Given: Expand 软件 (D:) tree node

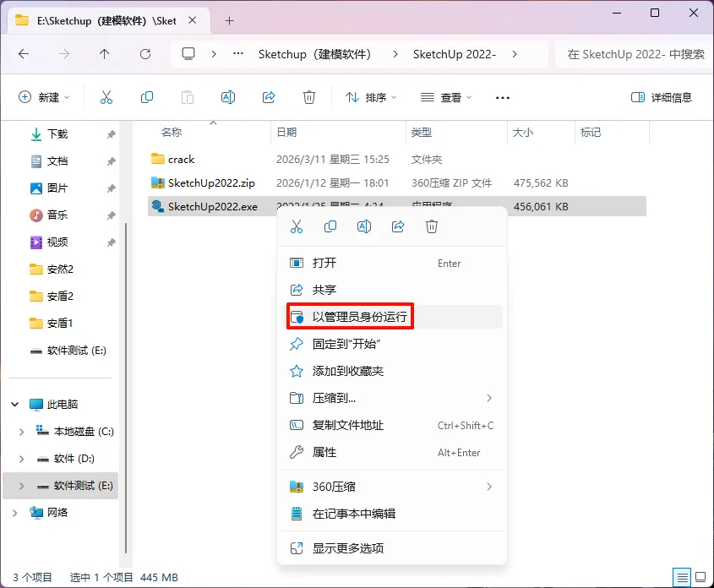Looking at the screenshot, I should point(21,459).
